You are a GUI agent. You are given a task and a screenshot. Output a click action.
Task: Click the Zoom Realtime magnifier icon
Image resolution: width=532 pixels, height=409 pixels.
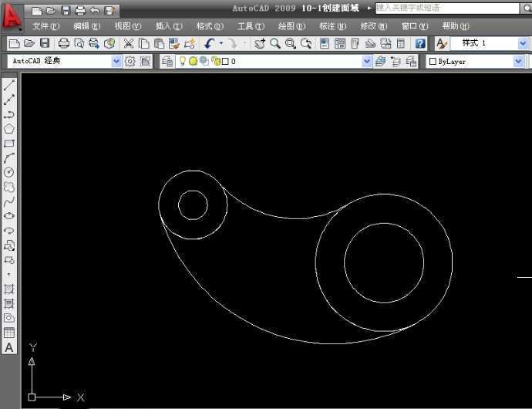(x=275, y=43)
